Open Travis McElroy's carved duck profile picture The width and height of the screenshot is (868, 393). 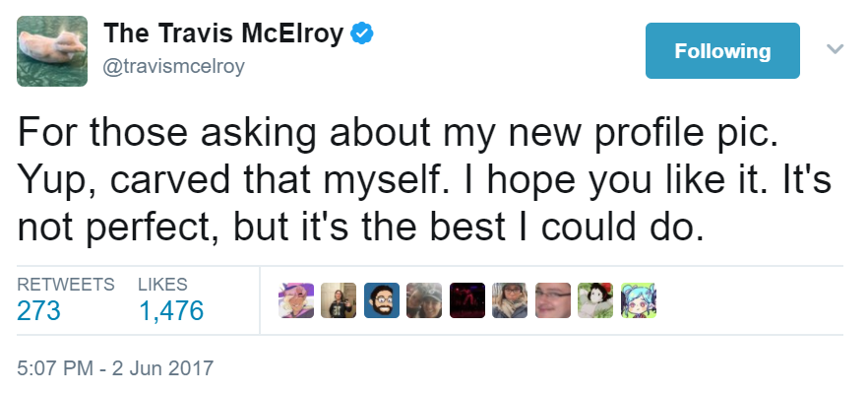tap(52, 51)
